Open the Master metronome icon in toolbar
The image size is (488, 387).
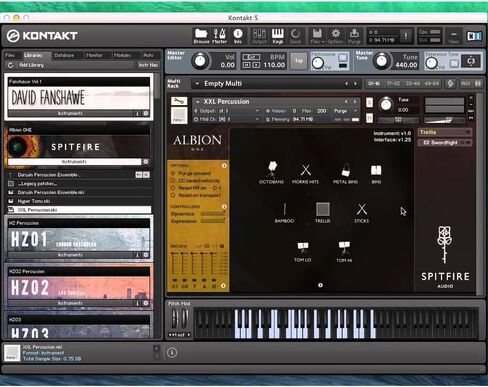click(x=219, y=36)
